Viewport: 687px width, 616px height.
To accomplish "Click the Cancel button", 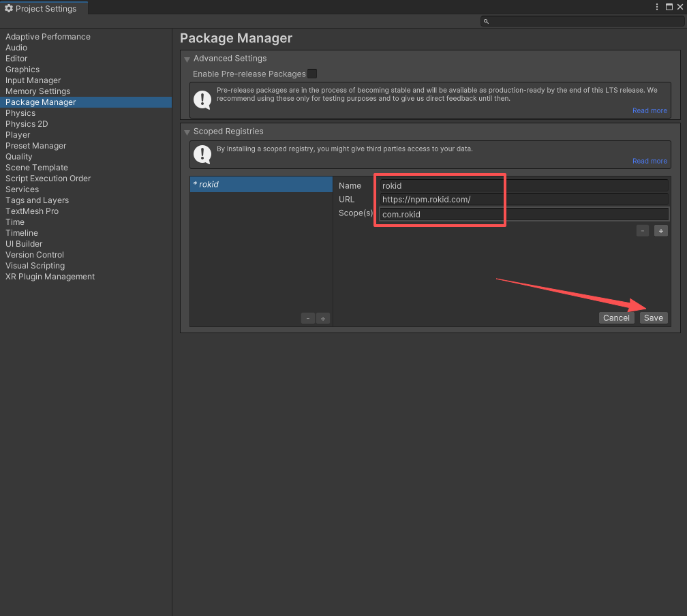I will [x=616, y=318].
